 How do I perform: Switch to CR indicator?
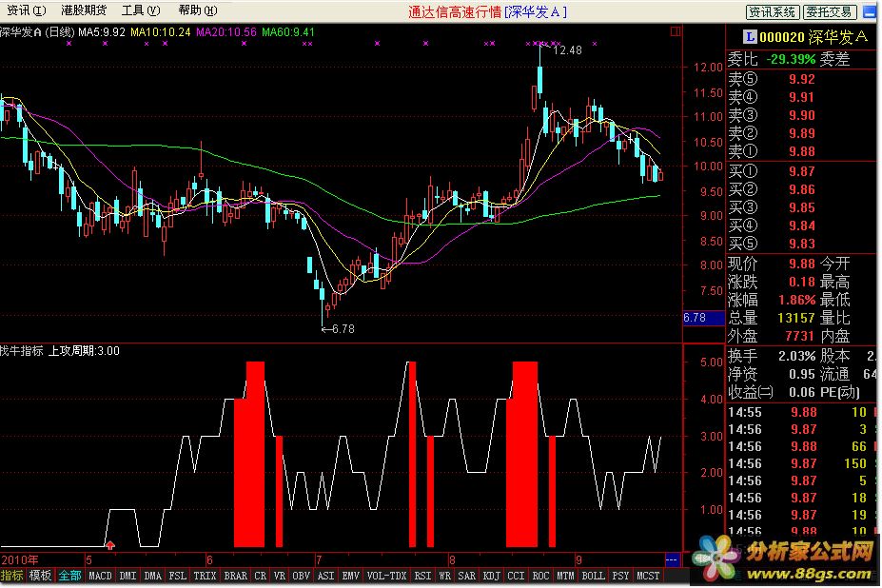pos(261,576)
